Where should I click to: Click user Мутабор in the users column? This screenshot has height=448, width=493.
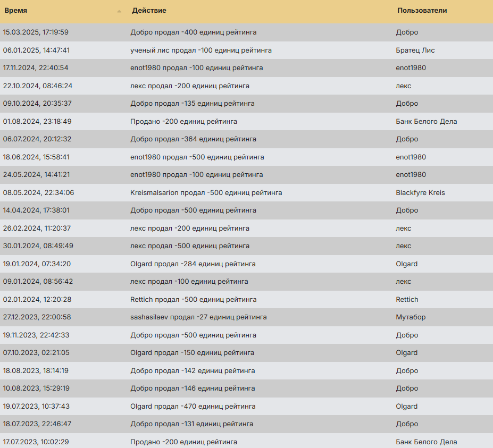click(x=411, y=317)
